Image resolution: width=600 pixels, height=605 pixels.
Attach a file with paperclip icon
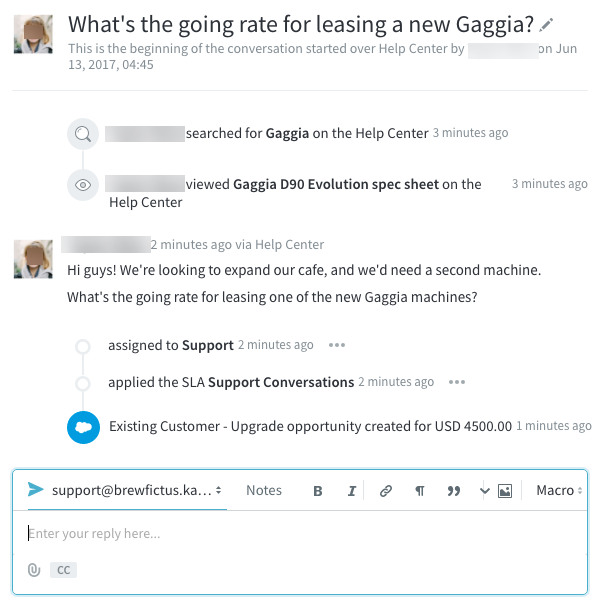point(34,570)
